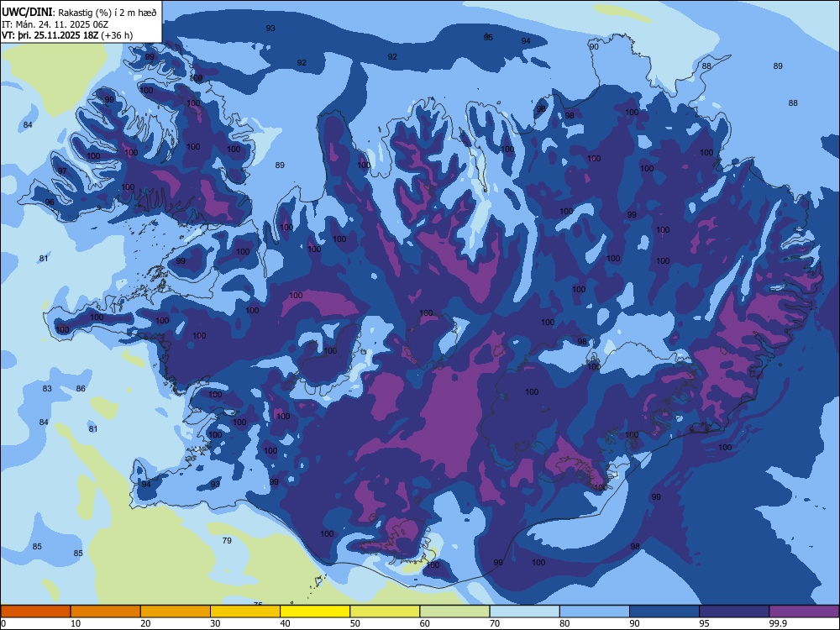Click the navy 95–99.9 legend swatch
The image size is (840, 630).
(734, 612)
